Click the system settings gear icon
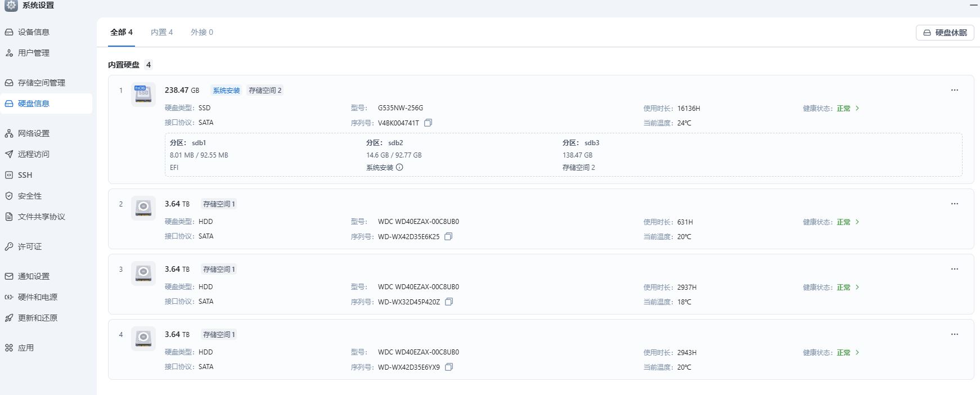This screenshot has width=980, height=395. (x=11, y=5)
